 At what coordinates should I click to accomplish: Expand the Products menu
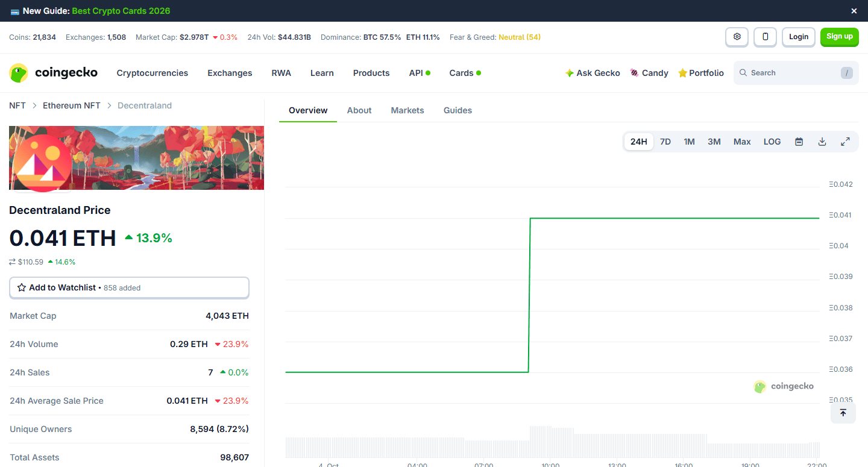(x=371, y=73)
